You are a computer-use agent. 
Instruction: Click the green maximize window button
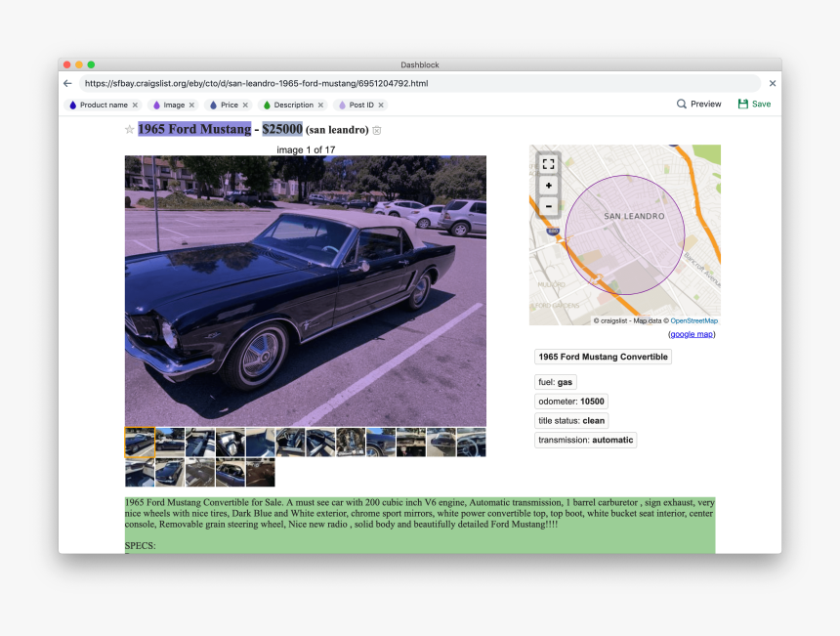point(91,64)
